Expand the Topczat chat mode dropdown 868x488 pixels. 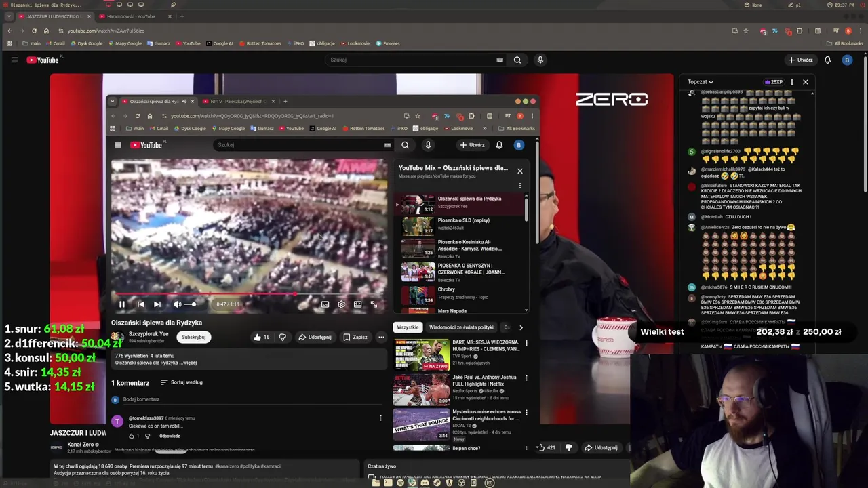point(701,82)
